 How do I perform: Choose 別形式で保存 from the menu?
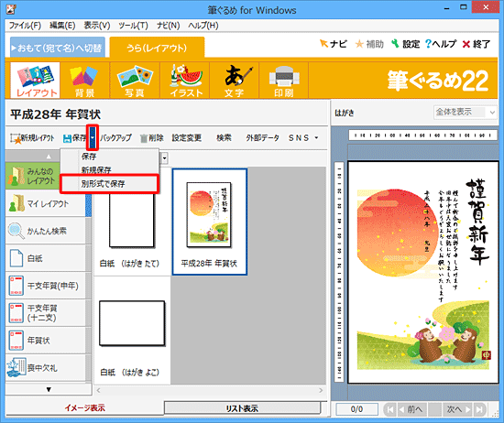click(x=110, y=184)
